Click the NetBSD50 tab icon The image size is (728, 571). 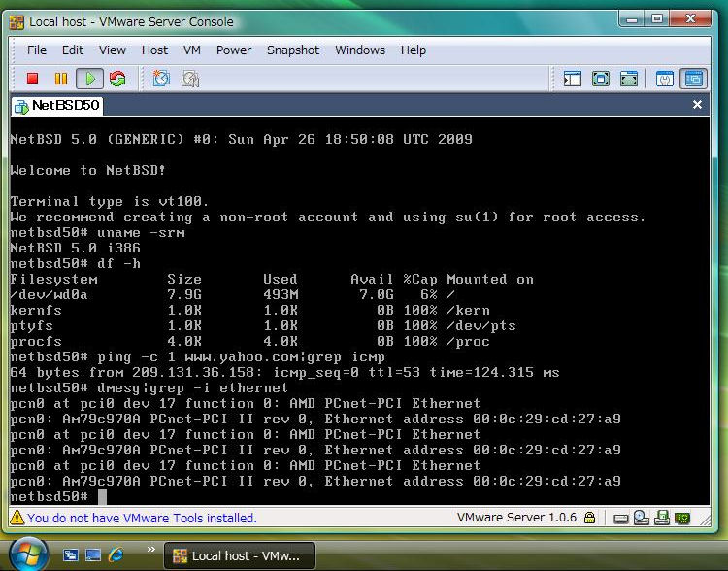click(x=21, y=107)
